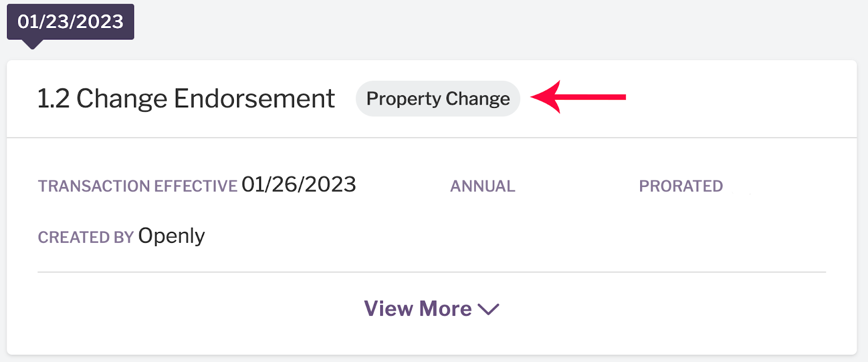Screen dimensions: 868x362
Task: Click the CREATED BY label
Action: [x=86, y=237]
